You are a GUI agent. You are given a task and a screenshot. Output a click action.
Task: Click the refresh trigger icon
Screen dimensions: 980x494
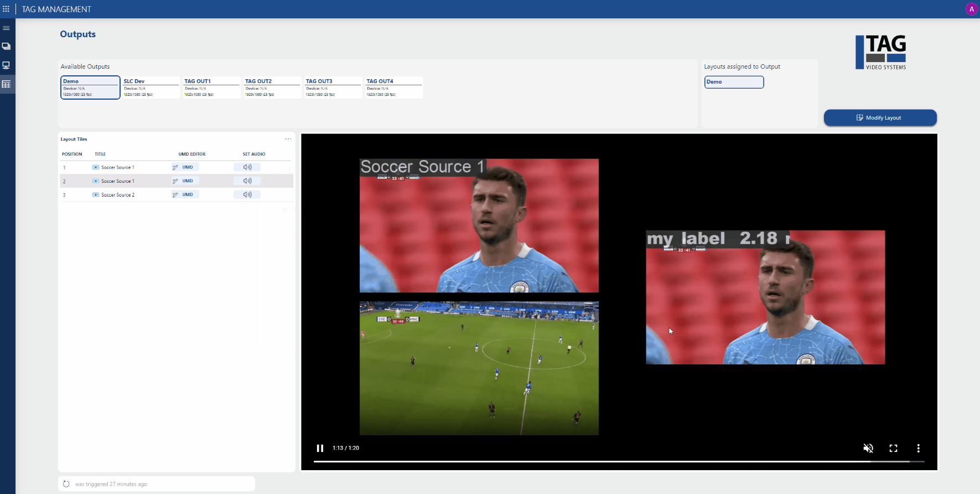66,484
